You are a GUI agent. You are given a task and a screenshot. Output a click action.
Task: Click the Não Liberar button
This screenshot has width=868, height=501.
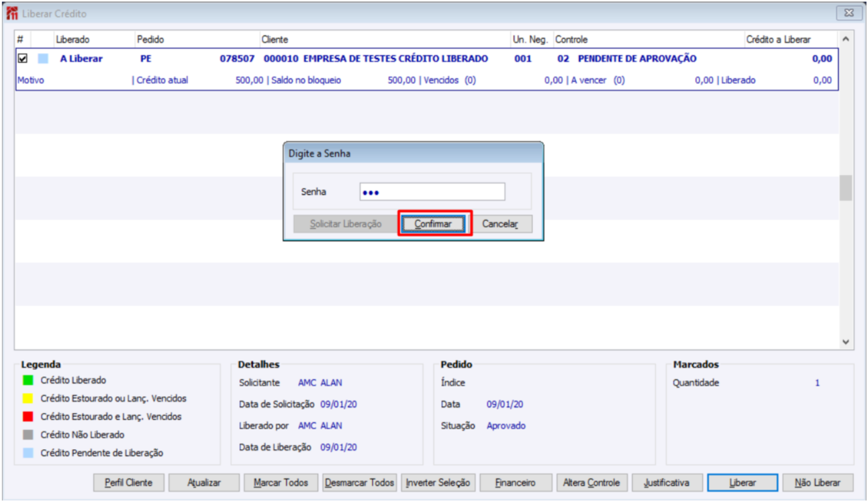pyautogui.click(x=817, y=482)
